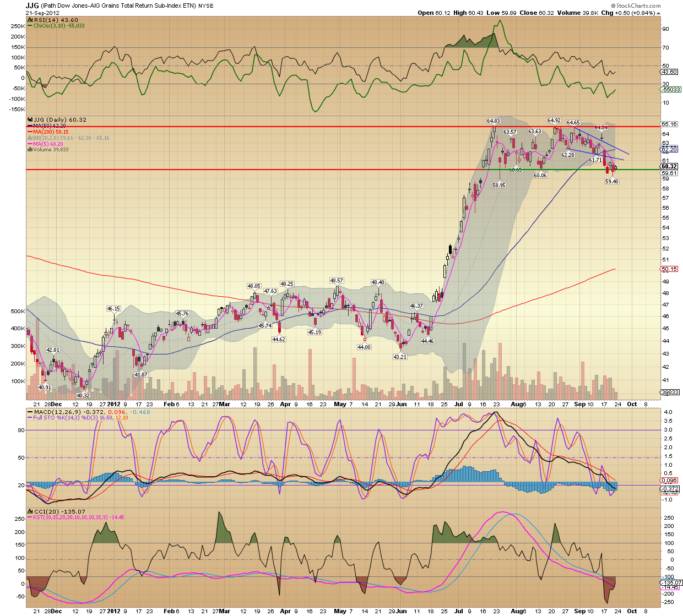Screen dimensions: 683x616
Task: Click the "MA(200) 50.15" legend entry
Action: tap(51, 132)
